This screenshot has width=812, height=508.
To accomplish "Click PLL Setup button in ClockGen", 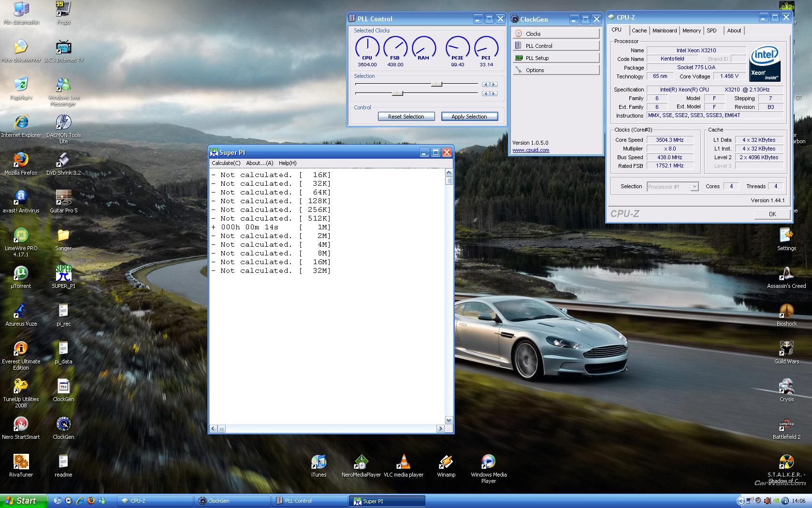I will click(555, 58).
